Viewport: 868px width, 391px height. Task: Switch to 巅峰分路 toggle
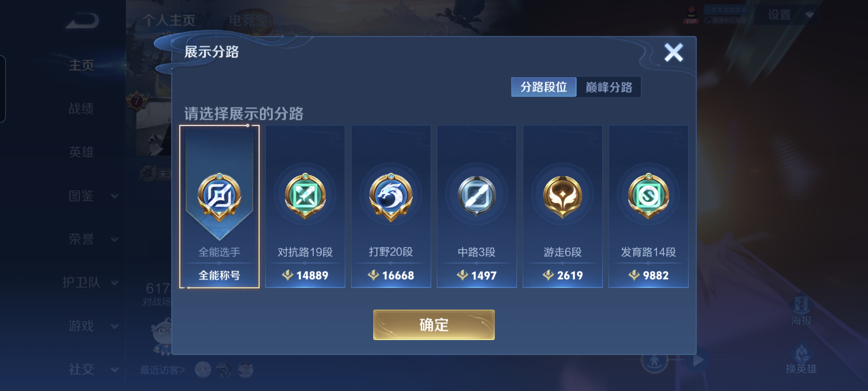point(609,87)
